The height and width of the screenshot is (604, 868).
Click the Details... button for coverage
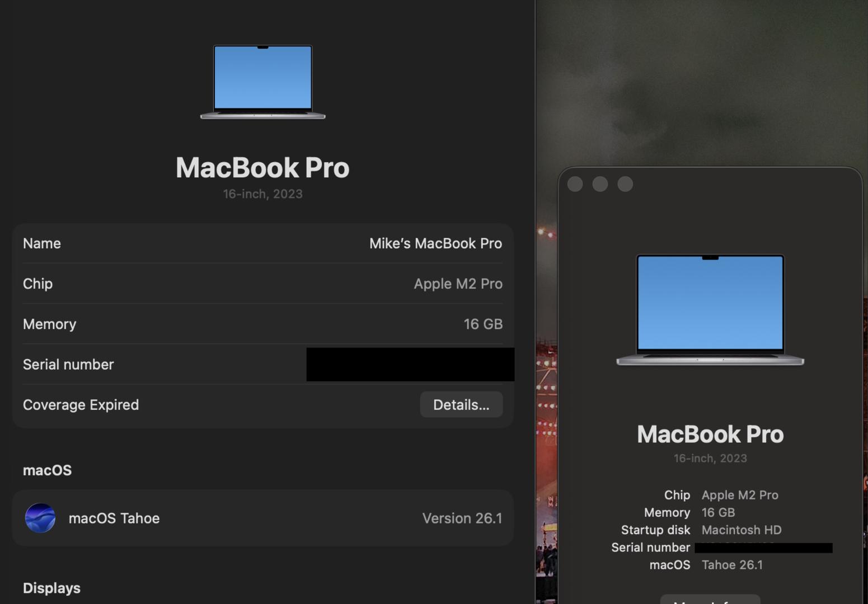pos(461,404)
